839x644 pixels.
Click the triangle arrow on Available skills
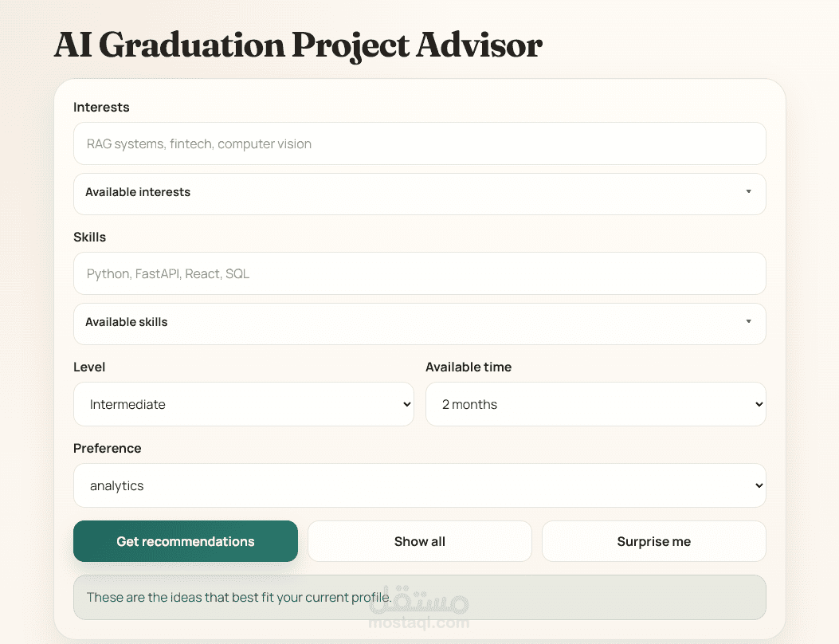tap(749, 321)
